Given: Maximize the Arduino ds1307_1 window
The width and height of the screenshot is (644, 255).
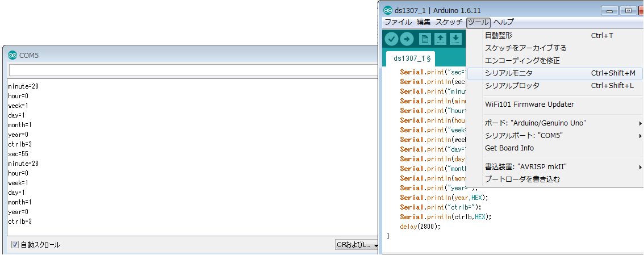Looking at the screenshot, I should tap(628, 11).
